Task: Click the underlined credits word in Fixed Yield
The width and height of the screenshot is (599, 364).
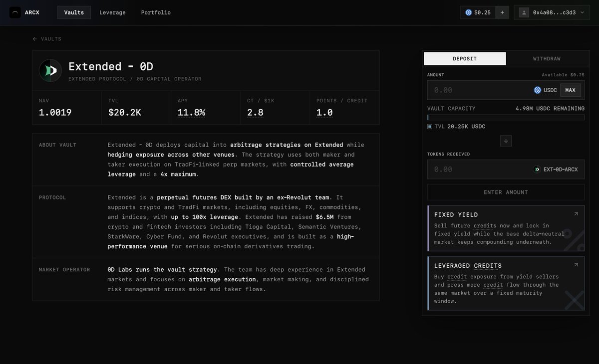Action: (x=485, y=226)
